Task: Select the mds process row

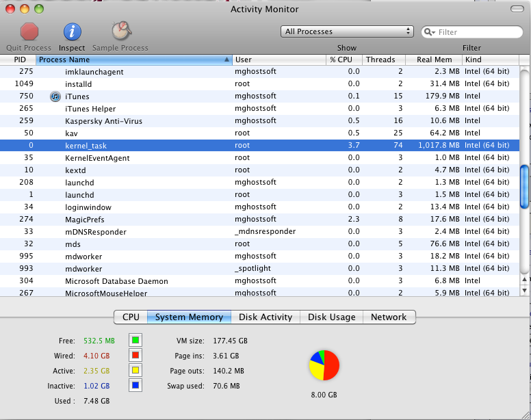Action: tap(259, 244)
